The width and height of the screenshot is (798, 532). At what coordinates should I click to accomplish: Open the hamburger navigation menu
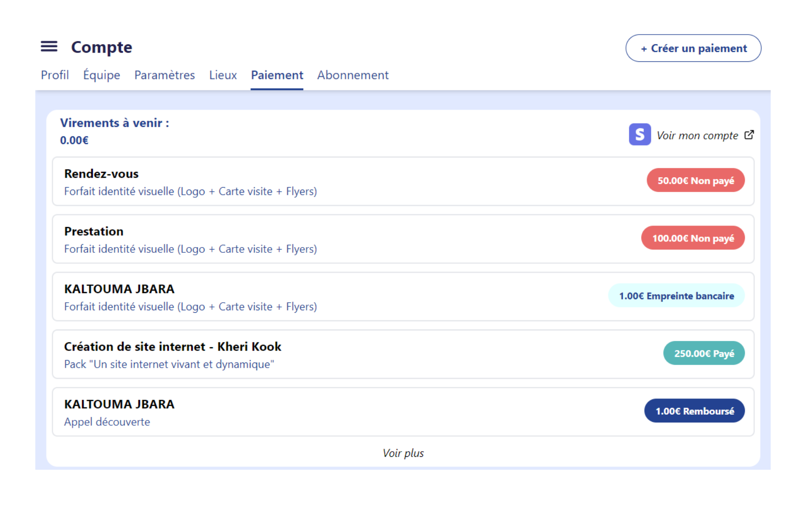pyautogui.click(x=49, y=46)
